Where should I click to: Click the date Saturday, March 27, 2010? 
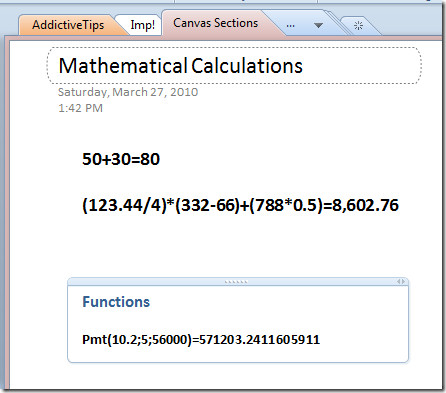[128, 92]
